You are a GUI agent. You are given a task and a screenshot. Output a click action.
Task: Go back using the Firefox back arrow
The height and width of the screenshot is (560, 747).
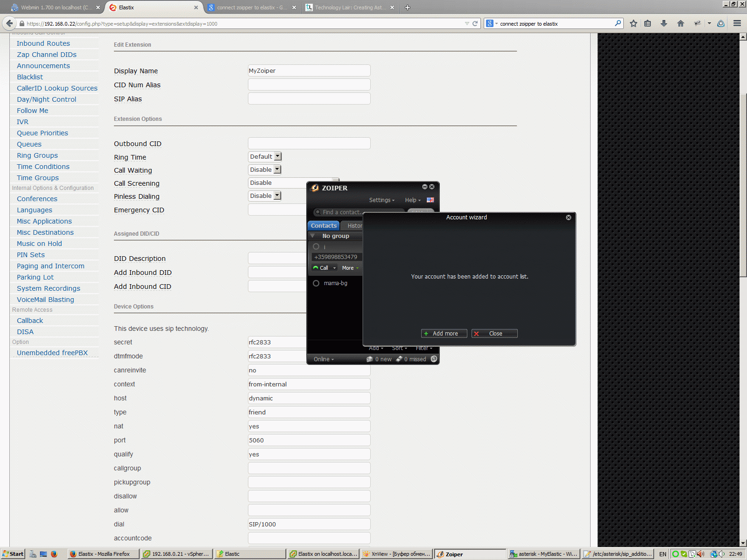(x=9, y=23)
